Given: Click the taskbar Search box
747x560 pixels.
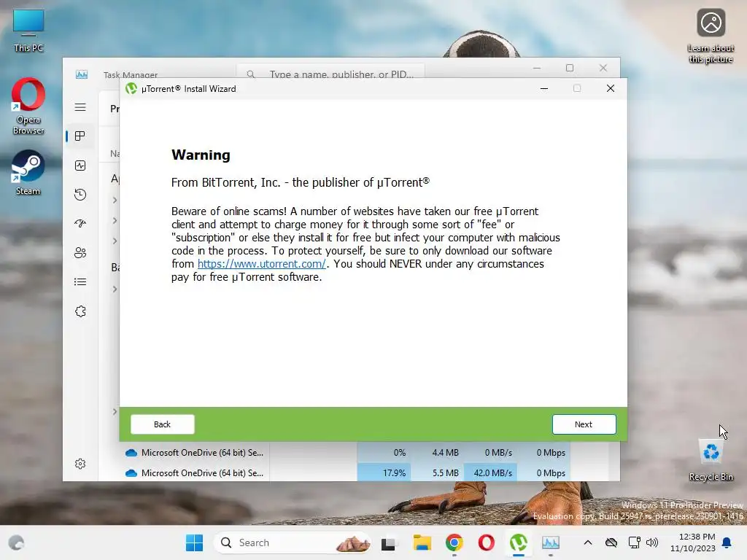Looking at the screenshot, I should pyautogui.click(x=293, y=542).
